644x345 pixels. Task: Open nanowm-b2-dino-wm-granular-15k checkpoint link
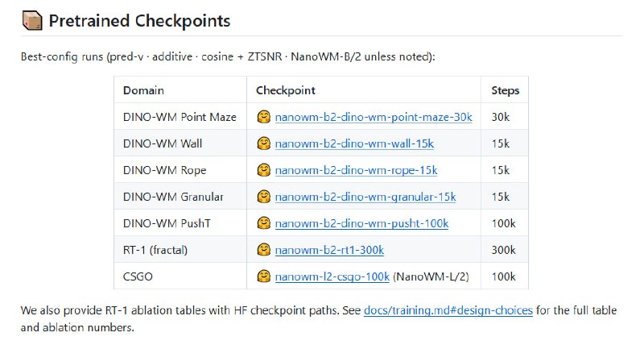[365, 197]
